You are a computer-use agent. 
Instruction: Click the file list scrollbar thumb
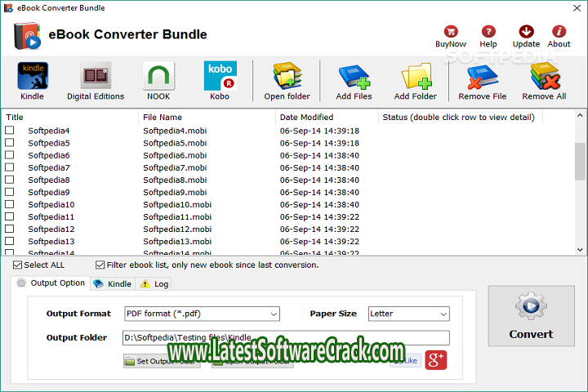(x=580, y=162)
